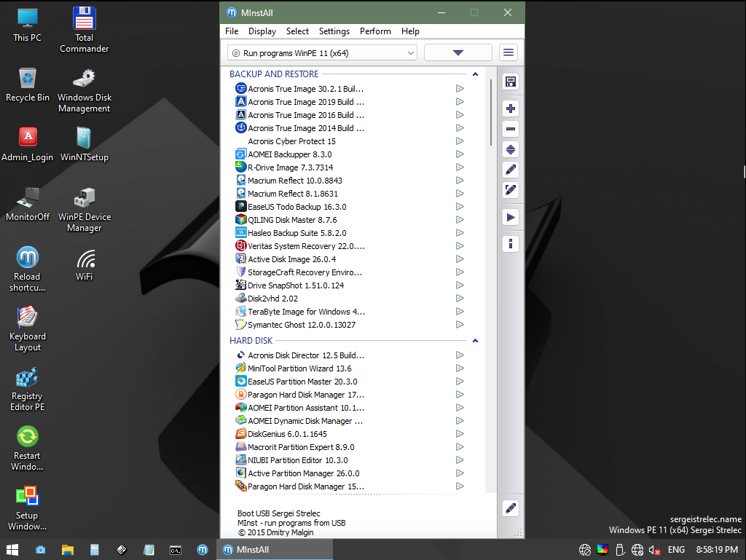
Task: Open the Help menu
Action: tap(410, 31)
